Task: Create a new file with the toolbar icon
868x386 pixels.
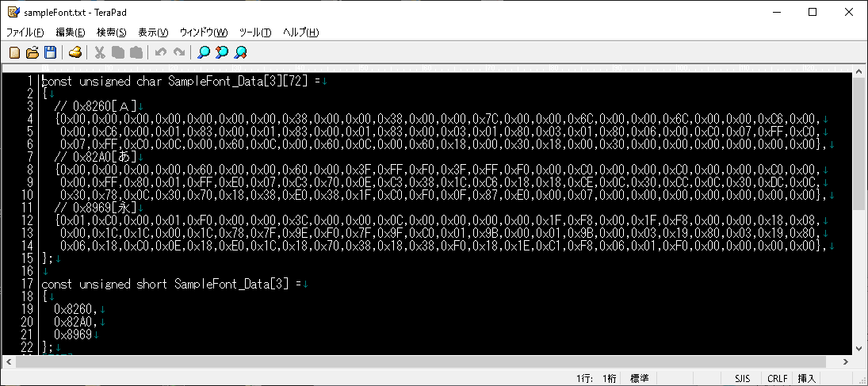Action: click(x=15, y=52)
